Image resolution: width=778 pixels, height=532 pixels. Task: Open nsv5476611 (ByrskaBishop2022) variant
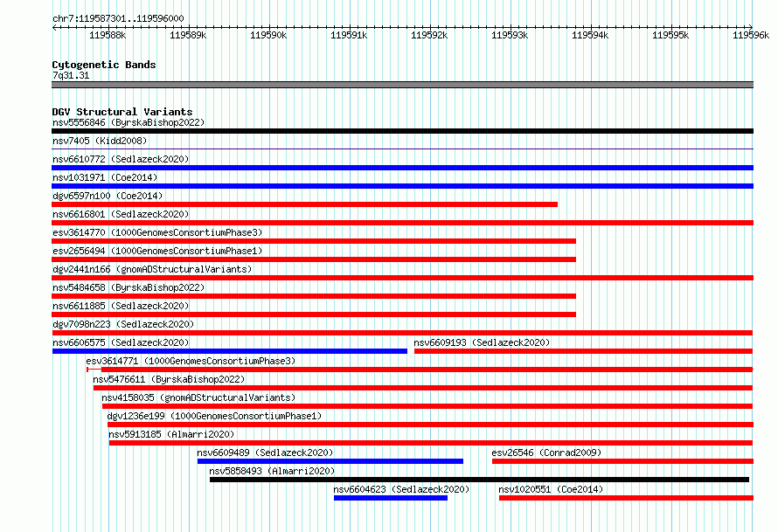click(169, 379)
